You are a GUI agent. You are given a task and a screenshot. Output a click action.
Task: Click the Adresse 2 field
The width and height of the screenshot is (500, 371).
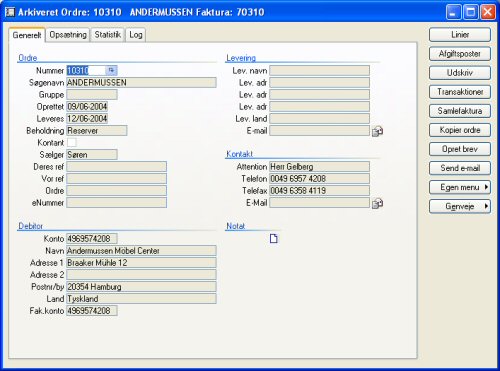pos(141,274)
